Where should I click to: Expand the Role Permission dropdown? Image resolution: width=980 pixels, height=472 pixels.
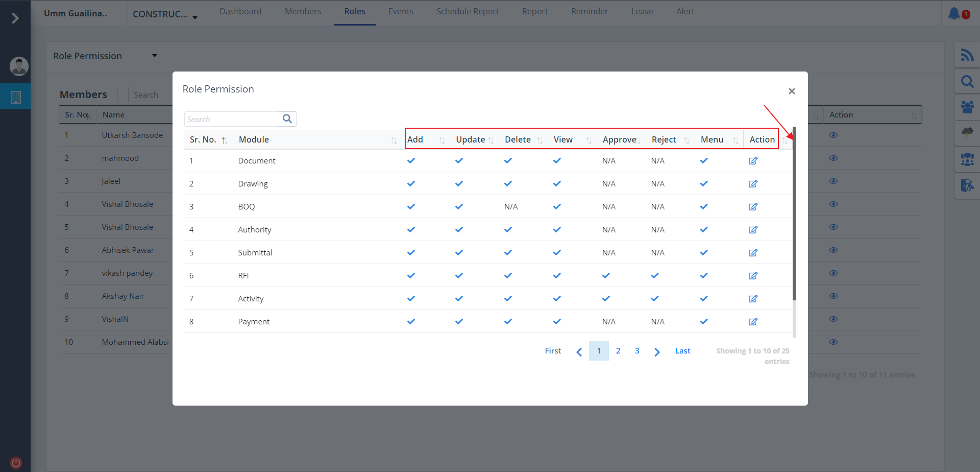point(154,56)
